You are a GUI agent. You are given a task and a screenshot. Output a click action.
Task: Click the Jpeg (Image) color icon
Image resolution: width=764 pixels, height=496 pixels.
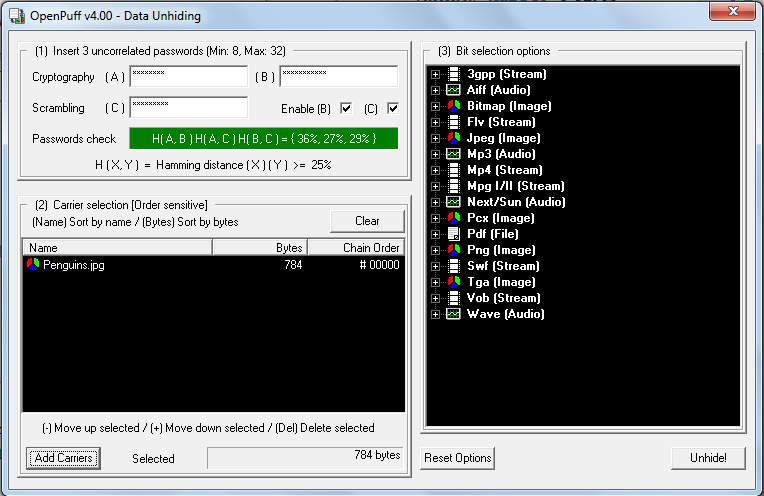(454, 138)
